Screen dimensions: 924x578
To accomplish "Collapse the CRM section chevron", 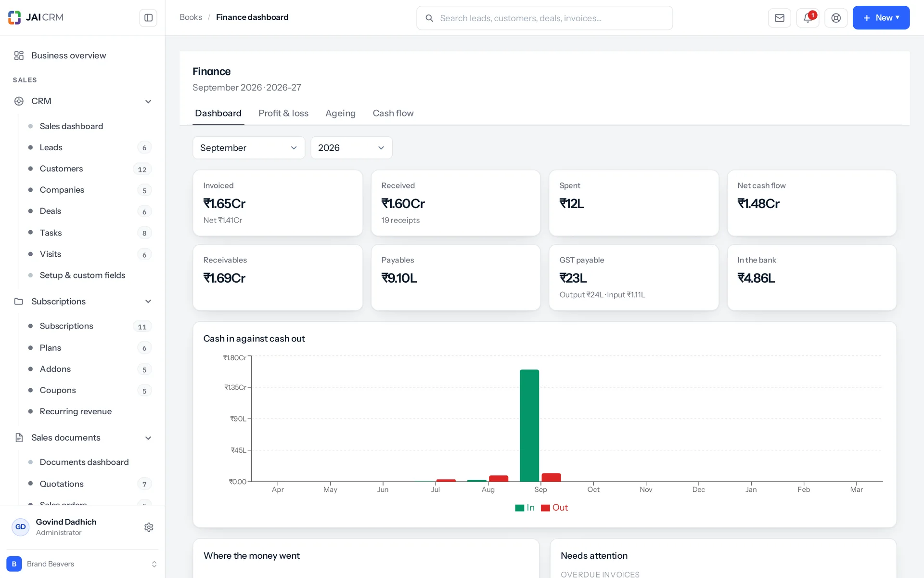I will click(148, 101).
